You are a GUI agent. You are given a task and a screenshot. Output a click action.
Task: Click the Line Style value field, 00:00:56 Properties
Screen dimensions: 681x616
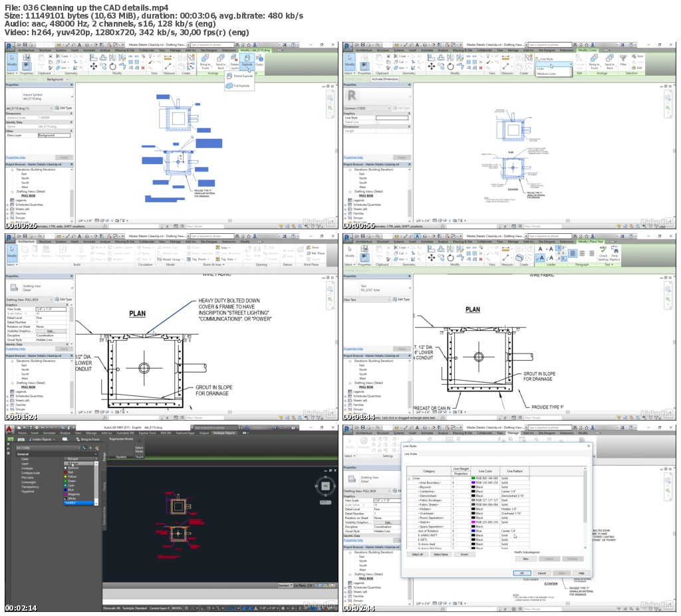pyautogui.click(x=392, y=118)
